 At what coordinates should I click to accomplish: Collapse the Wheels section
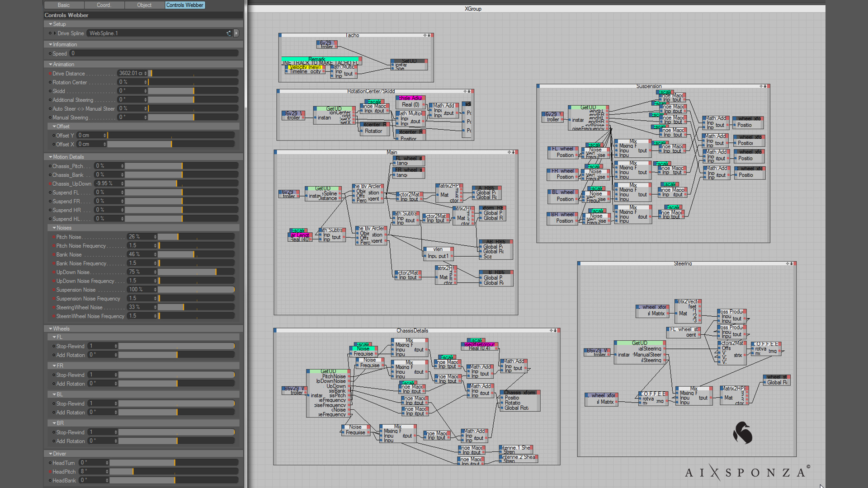50,329
